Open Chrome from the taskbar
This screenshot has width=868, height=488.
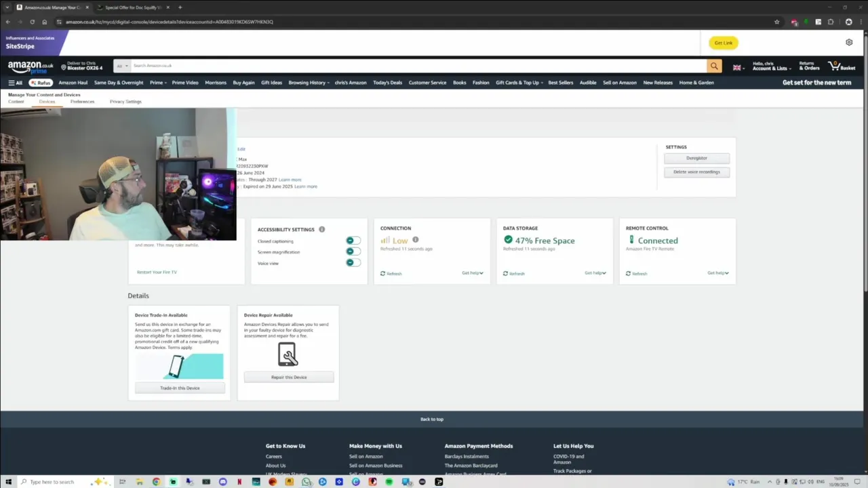[156, 482]
